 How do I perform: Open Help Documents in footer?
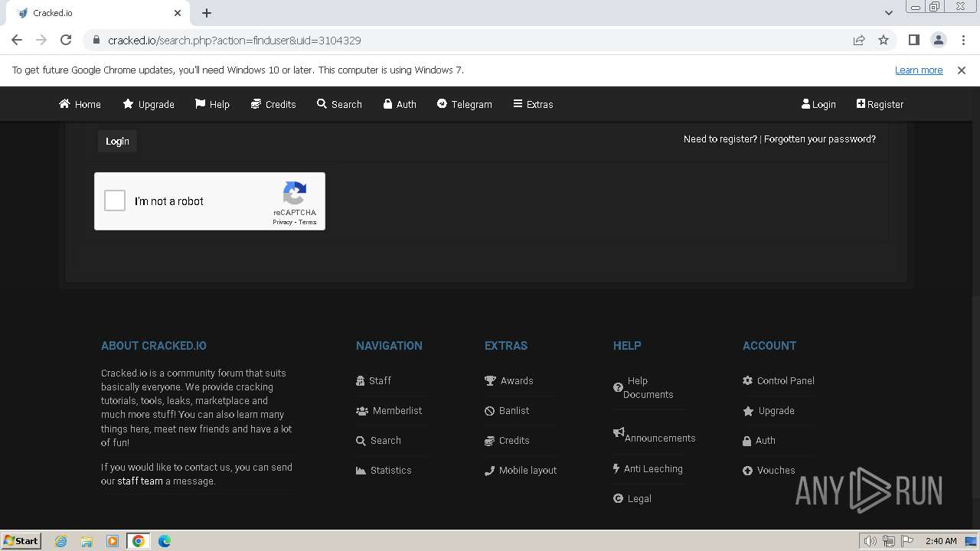pos(643,387)
